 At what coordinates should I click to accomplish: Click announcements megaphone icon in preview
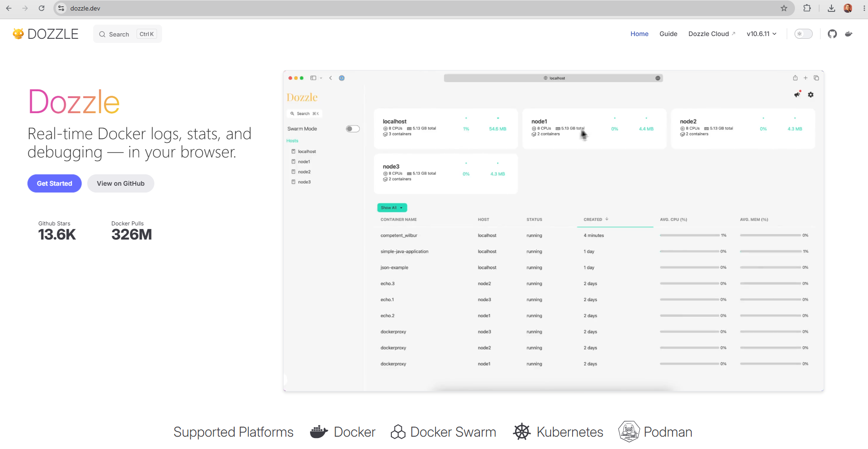[797, 94]
